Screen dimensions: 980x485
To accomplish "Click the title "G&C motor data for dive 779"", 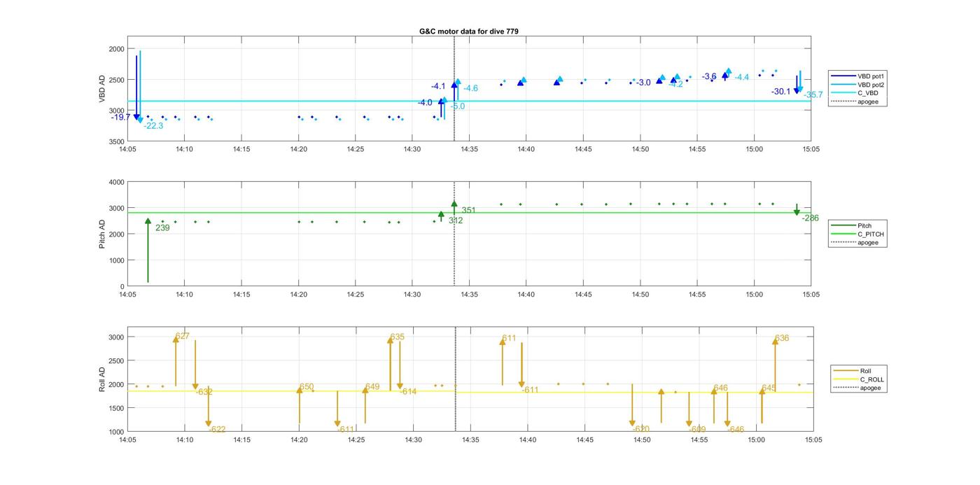I will 469,31.
